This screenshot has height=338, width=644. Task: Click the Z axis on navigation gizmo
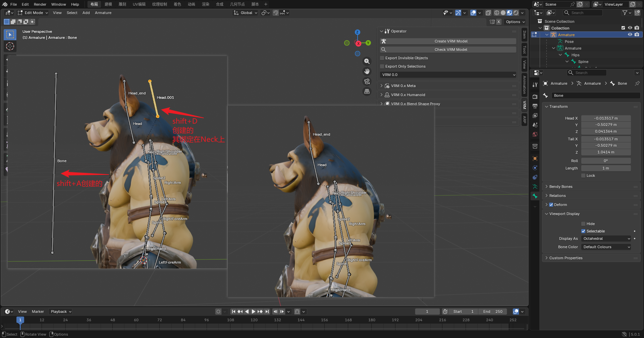[x=358, y=32]
